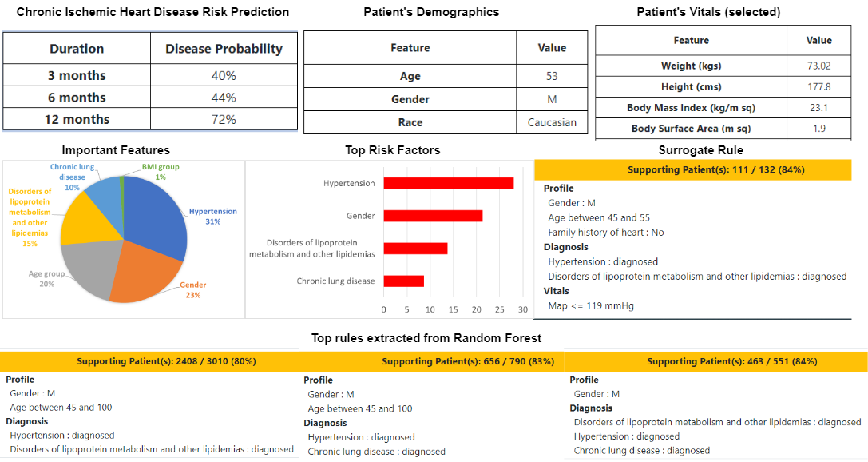Click the gray Age group pie slice
This screenshot has width=868, height=462.
86,269
